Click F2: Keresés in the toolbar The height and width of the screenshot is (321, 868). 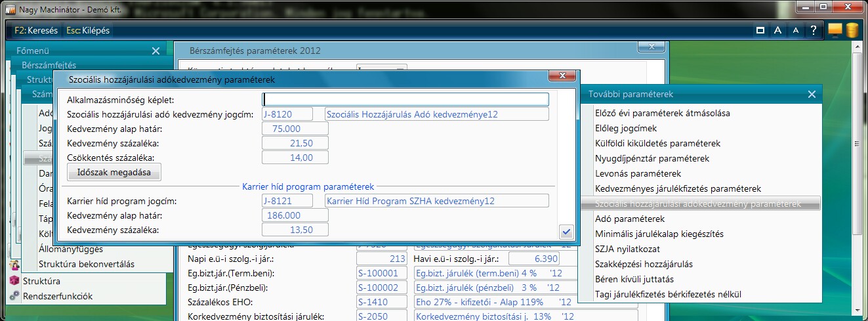[36, 30]
